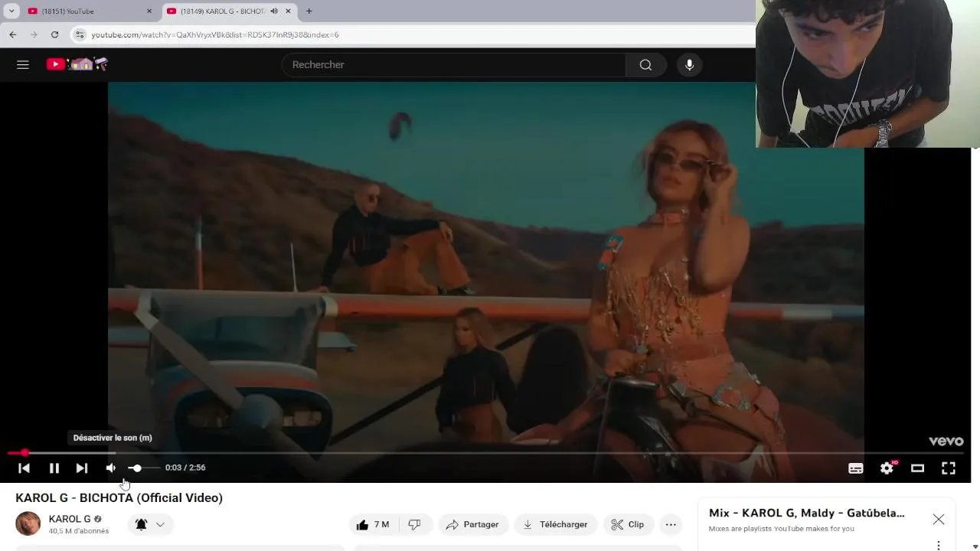This screenshot has height=551, width=980.
Task: Focus the Rechercher search field
Action: pos(454,65)
